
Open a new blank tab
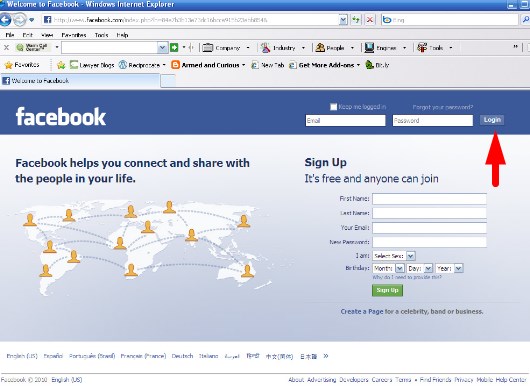tap(168, 81)
